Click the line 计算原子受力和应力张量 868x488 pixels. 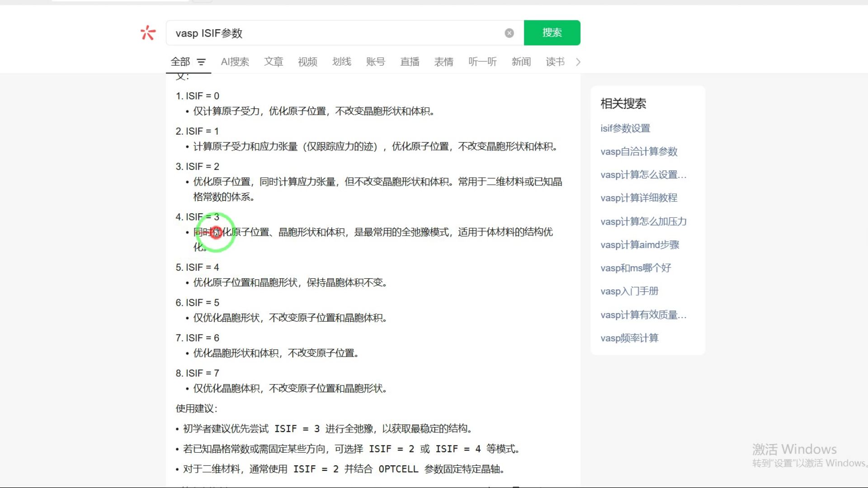376,146
